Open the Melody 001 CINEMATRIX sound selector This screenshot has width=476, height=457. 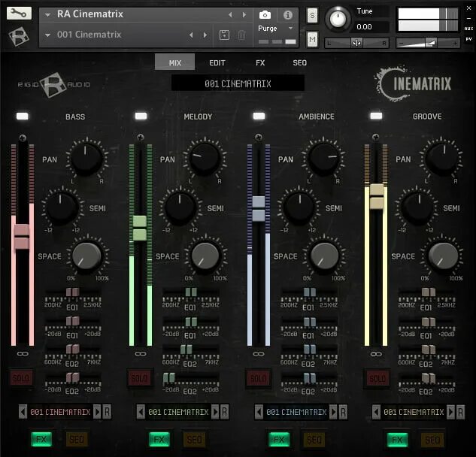178,412
